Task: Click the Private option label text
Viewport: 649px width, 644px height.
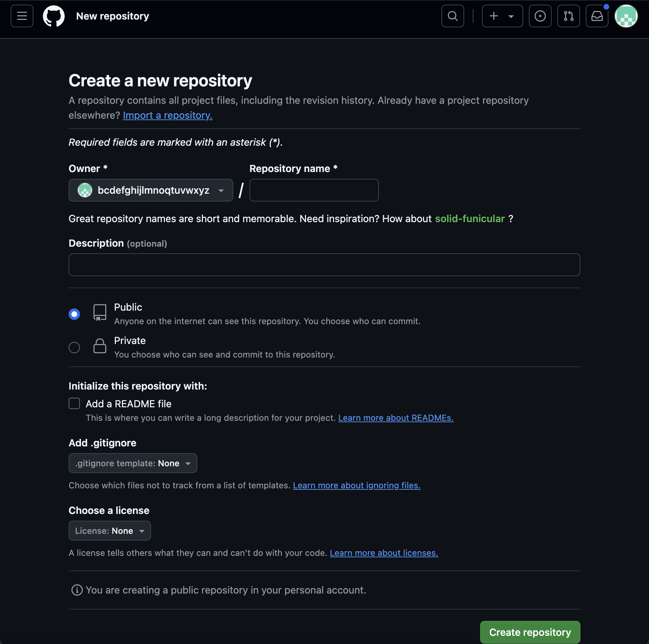Action: [130, 340]
